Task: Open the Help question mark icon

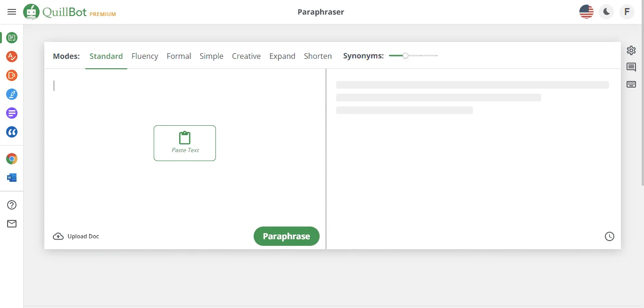Action: (x=12, y=205)
